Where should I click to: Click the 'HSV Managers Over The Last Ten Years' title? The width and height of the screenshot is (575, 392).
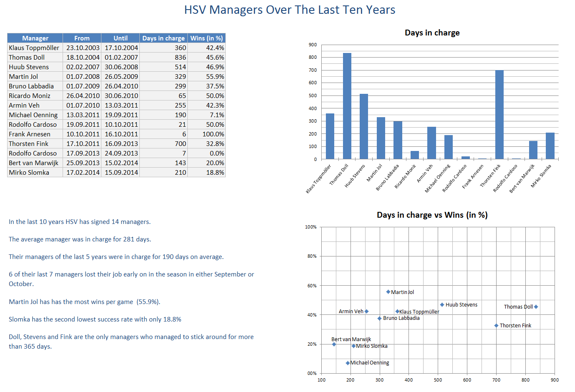point(290,10)
